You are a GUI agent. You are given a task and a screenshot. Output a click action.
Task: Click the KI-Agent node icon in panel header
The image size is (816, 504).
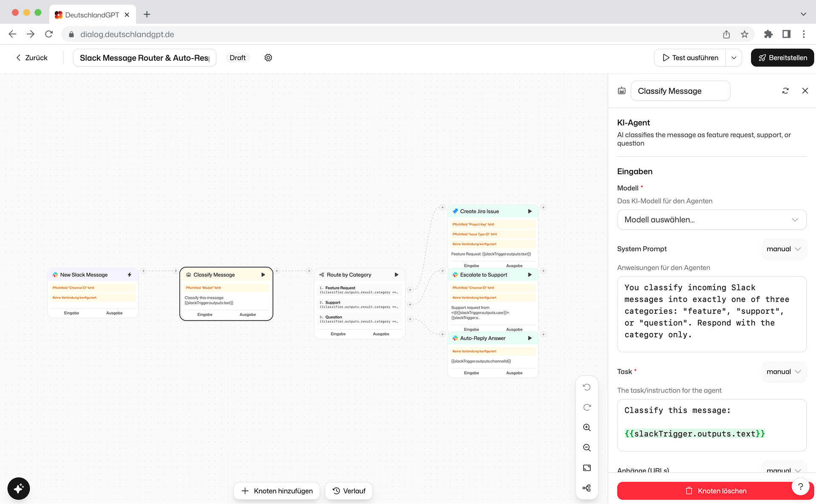(622, 91)
